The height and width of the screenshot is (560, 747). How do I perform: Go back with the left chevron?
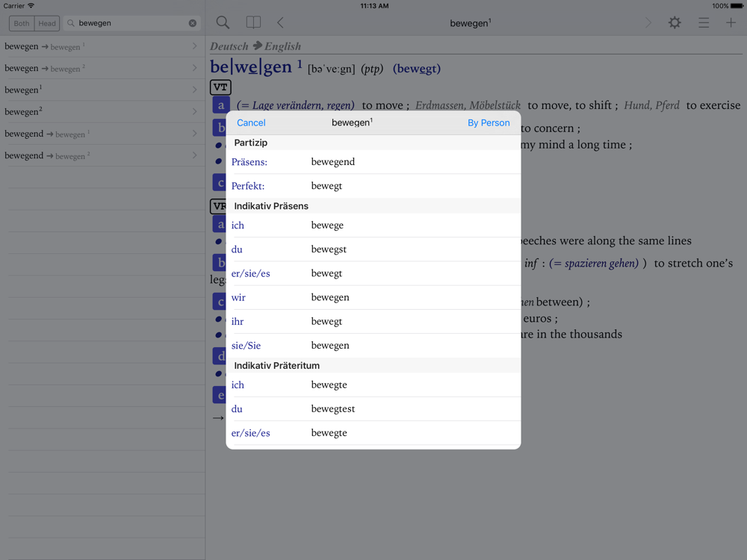(280, 22)
